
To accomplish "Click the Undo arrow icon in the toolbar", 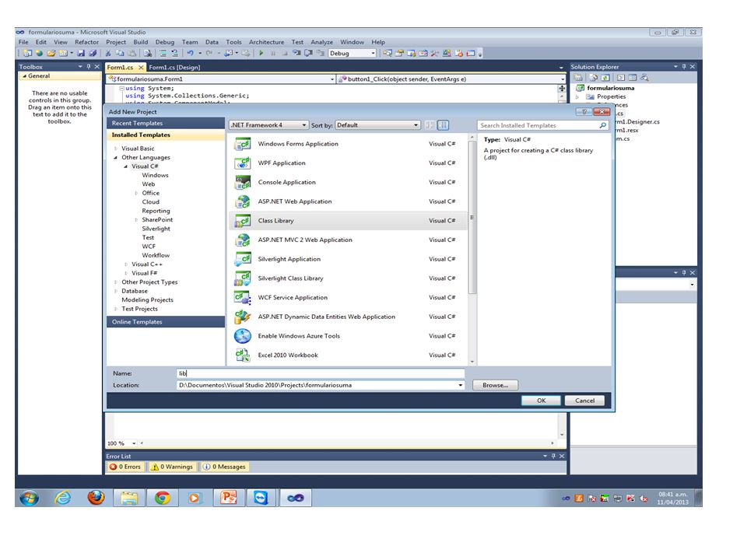I will 191,54.
